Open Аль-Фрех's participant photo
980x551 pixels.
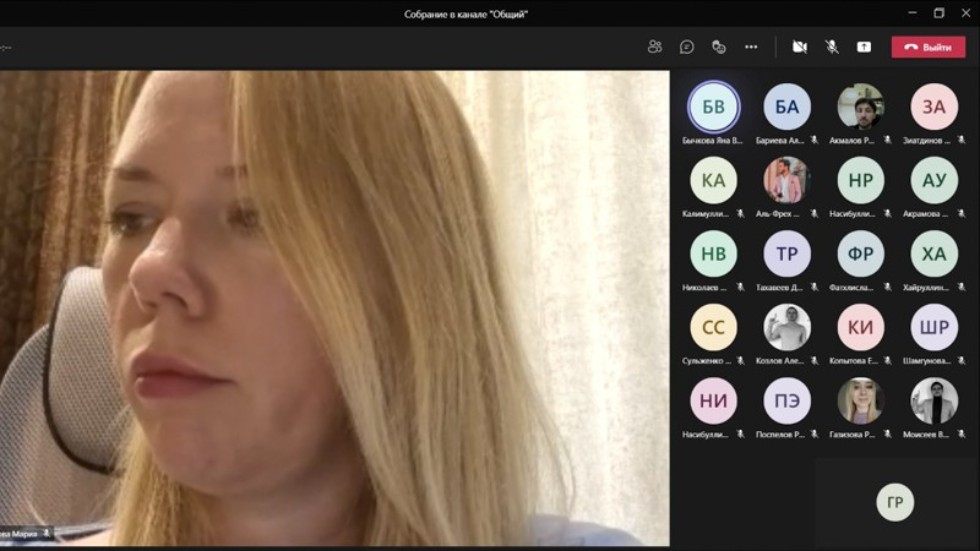tap(787, 181)
